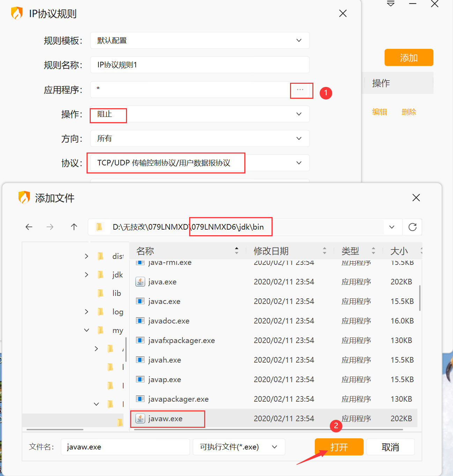Go back with the left arrow icon

[x=29, y=227]
